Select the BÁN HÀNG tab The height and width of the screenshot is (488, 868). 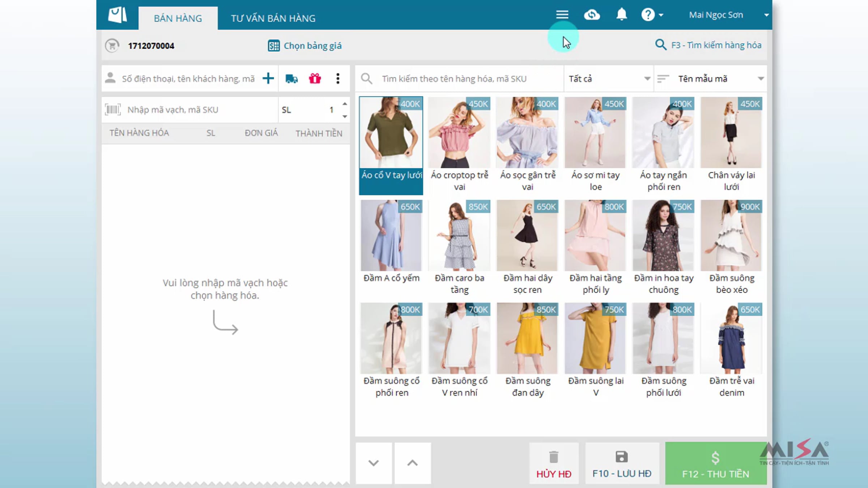click(178, 18)
